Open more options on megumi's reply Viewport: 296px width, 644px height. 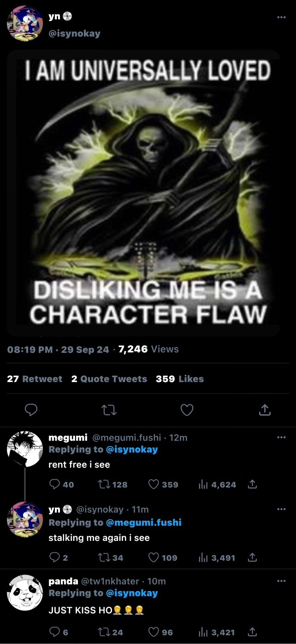[281, 437]
